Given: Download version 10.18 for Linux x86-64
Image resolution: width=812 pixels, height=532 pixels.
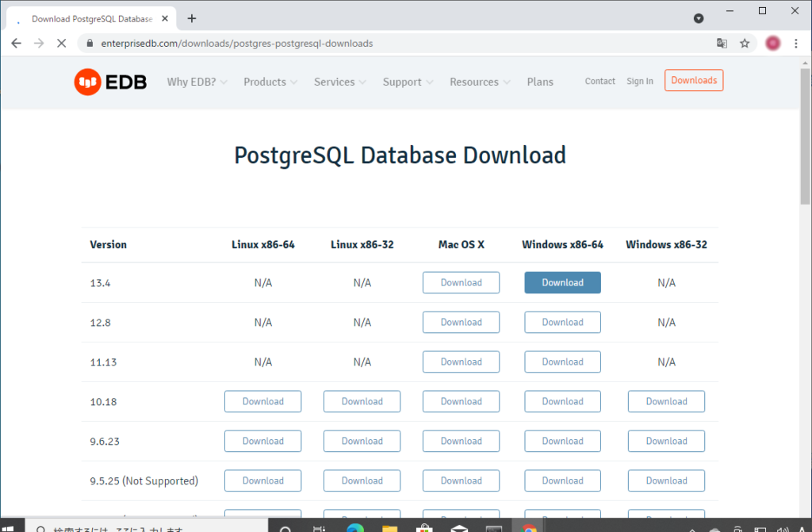Looking at the screenshot, I should [x=262, y=401].
